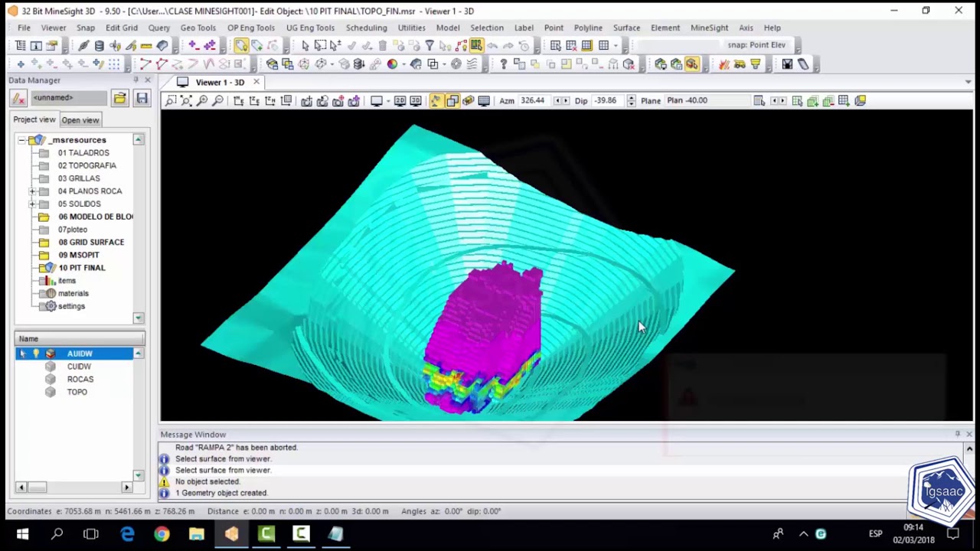Click the funnel filter icon in top toolbar
The height and width of the screenshot is (551, 980).
(430, 45)
